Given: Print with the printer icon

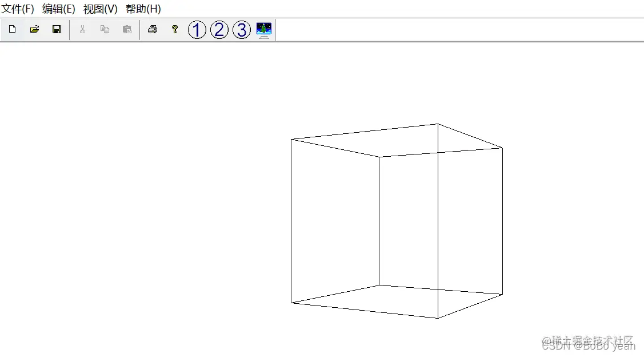Looking at the screenshot, I should (153, 29).
